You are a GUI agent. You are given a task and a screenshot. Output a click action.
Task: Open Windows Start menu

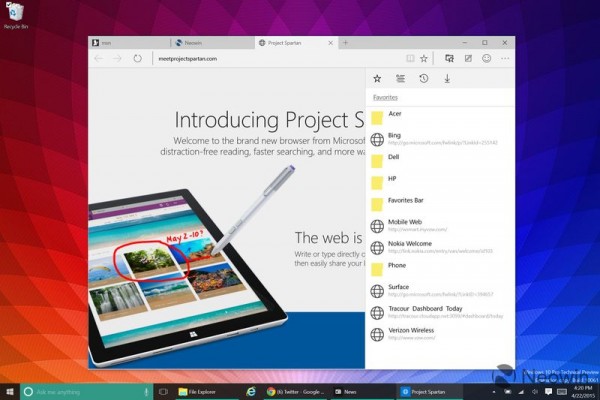[9, 391]
